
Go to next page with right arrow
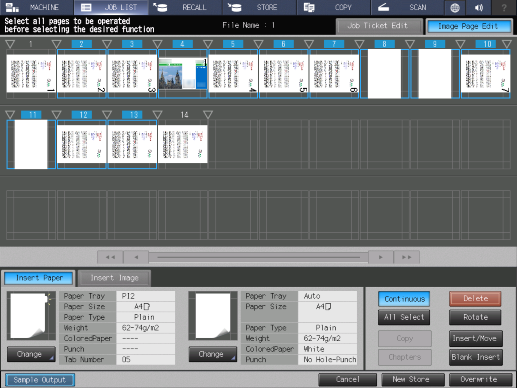point(381,257)
